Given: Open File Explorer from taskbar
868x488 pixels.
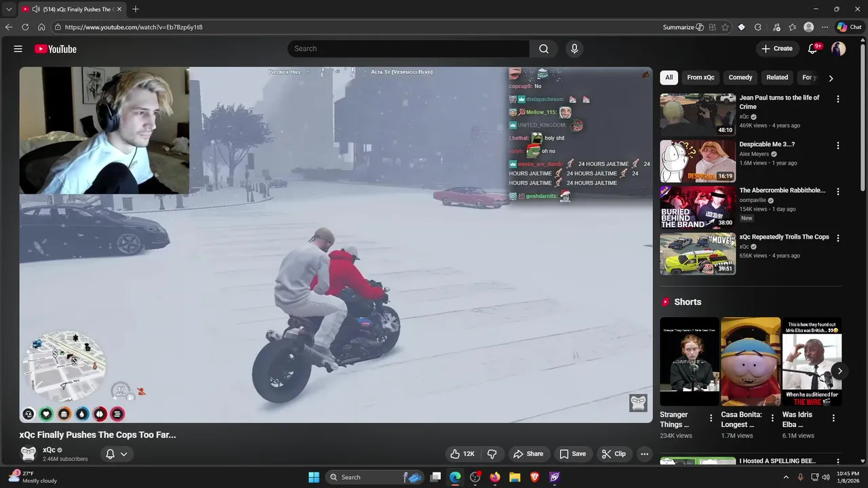Looking at the screenshot, I should pos(515,477).
